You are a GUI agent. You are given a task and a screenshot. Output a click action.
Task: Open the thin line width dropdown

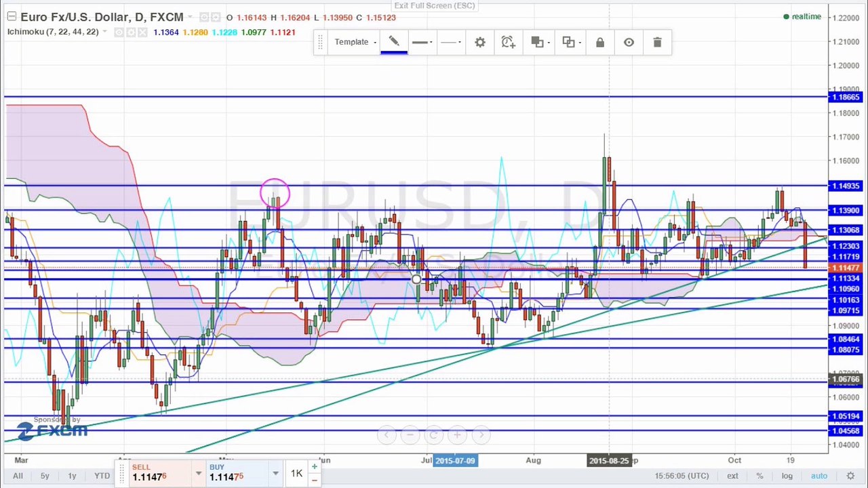tap(451, 42)
